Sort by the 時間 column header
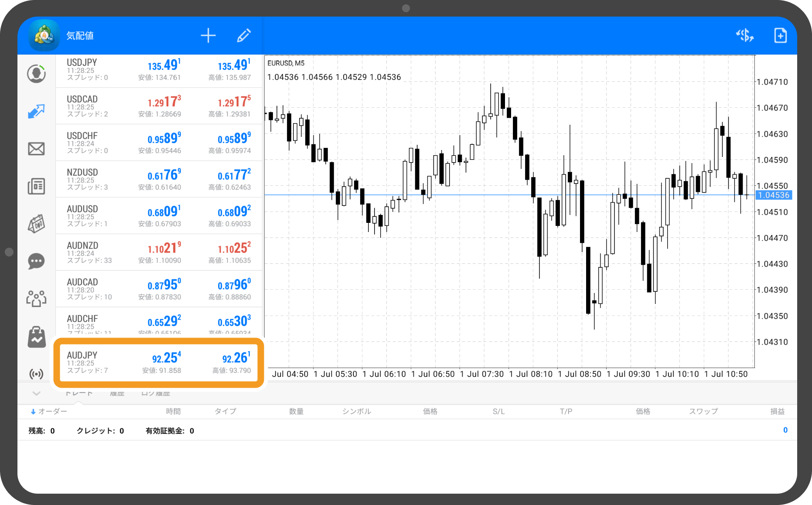 click(x=173, y=411)
